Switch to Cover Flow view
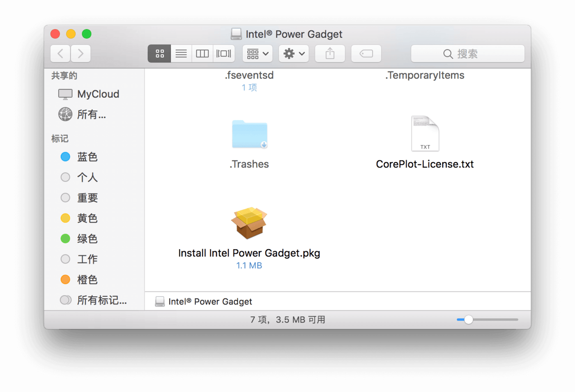The height and width of the screenshot is (392, 575). 224,53
